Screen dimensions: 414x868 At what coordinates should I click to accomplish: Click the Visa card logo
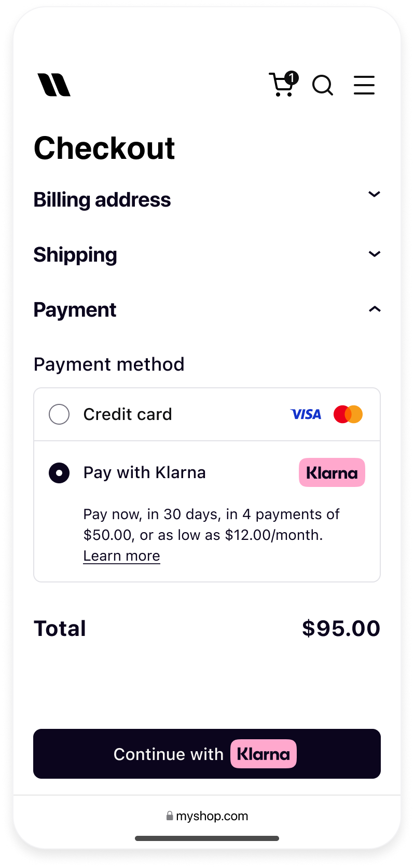[x=306, y=414]
